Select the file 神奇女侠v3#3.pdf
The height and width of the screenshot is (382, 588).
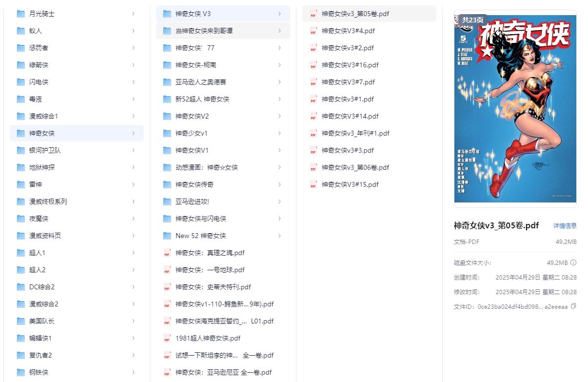369,150
